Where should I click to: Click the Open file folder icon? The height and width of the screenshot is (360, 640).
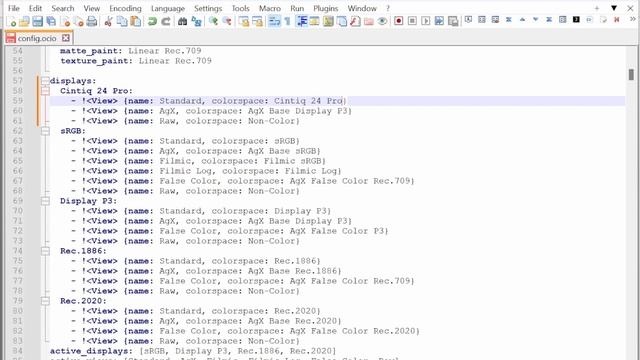(x=24, y=21)
